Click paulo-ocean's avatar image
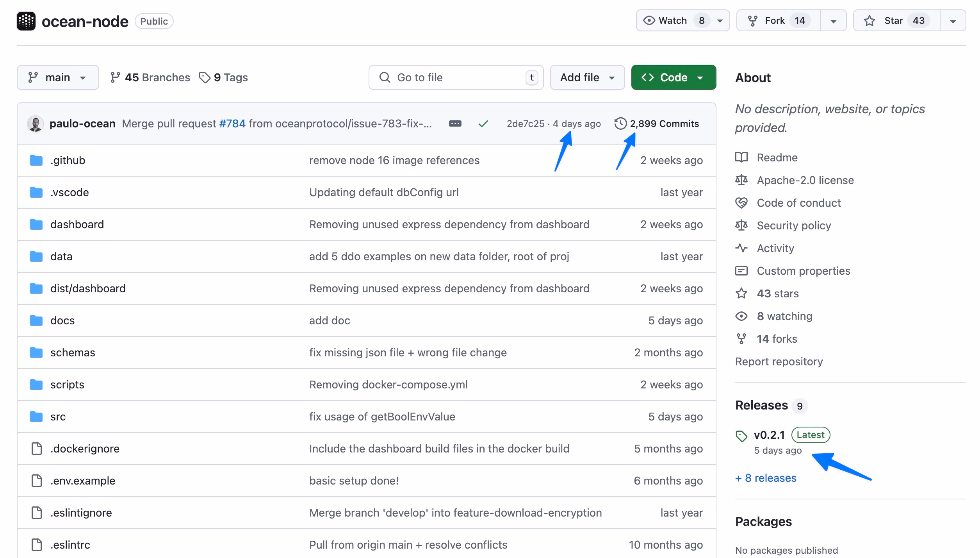Viewport: 980px width, 558px height. point(36,123)
